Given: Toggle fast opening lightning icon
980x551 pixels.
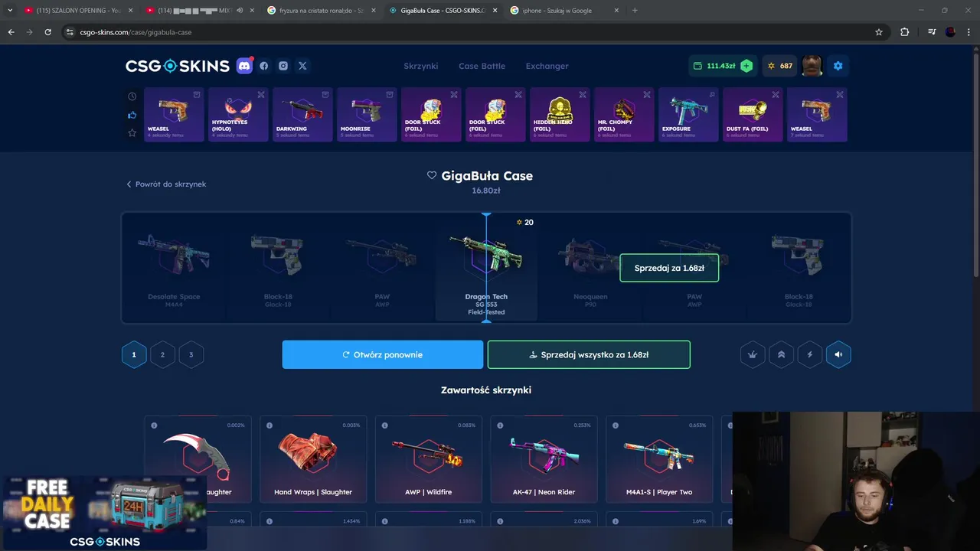Looking at the screenshot, I should (x=810, y=354).
